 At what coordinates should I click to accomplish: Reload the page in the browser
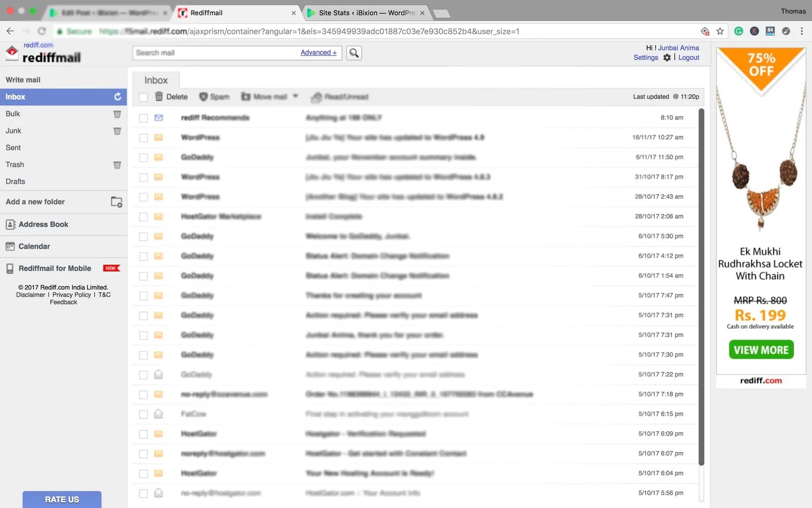pyautogui.click(x=42, y=31)
